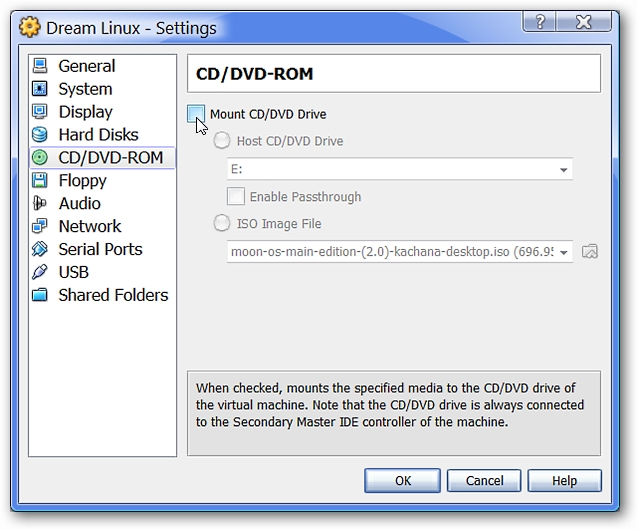The image size is (638, 530).
Task: Click the General monitor icon
Action: click(x=40, y=66)
